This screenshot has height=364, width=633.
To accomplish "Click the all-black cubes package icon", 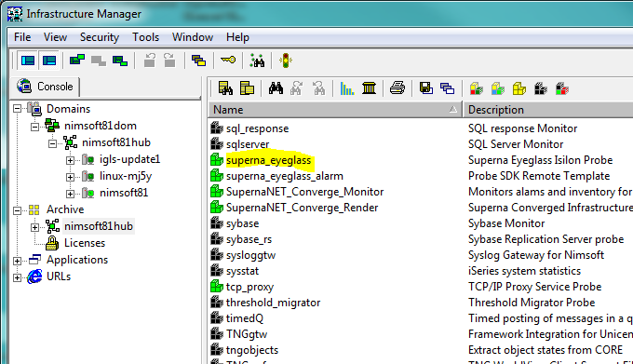I will coord(541,88).
